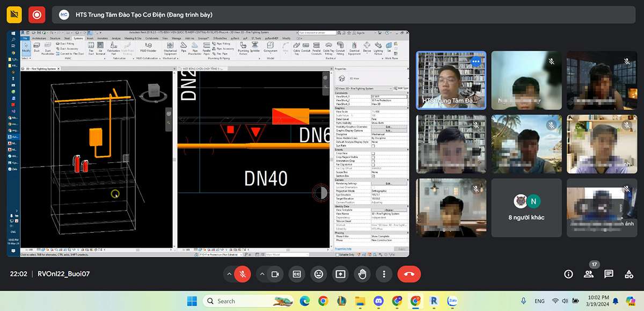Open the Systems ribbon tab
644x311 pixels.
point(78,38)
